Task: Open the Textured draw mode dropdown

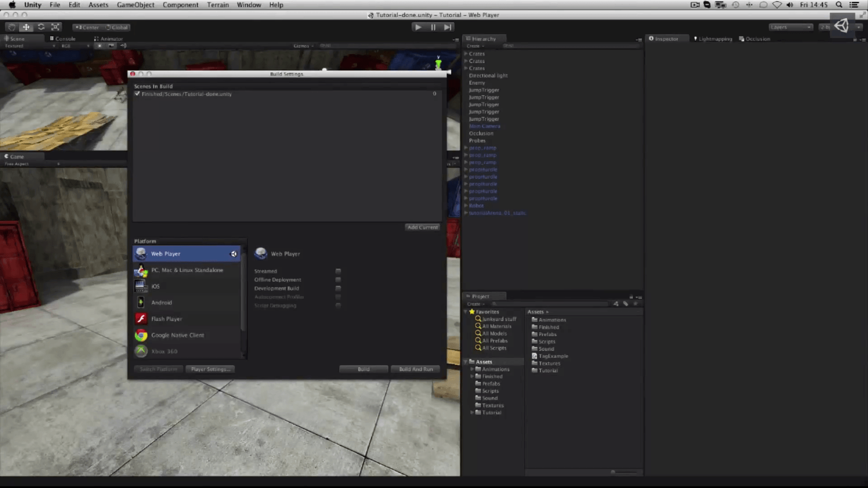Action: point(29,46)
